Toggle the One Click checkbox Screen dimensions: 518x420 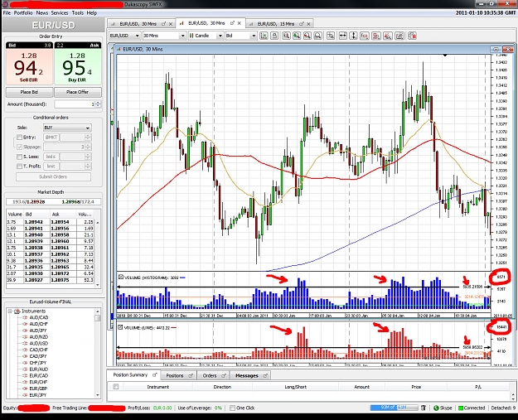tap(233, 408)
